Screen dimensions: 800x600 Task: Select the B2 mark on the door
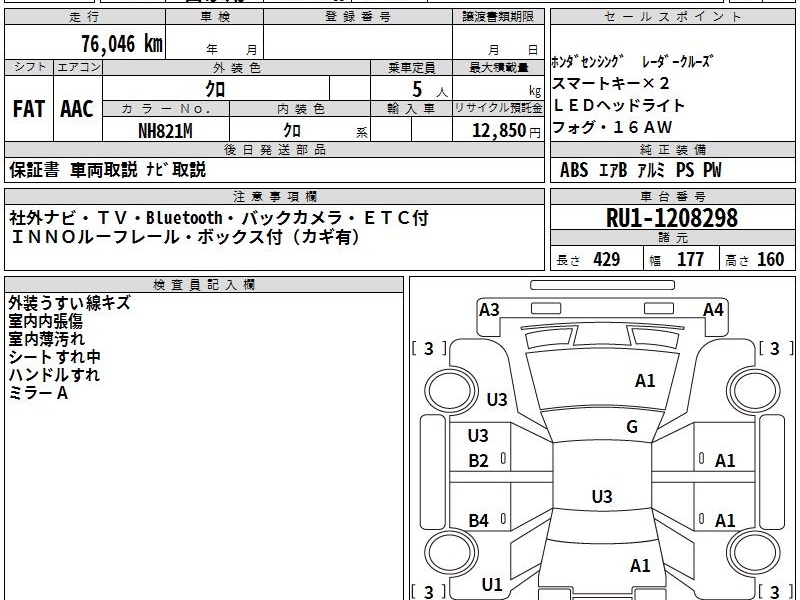click(x=479, y=461)
